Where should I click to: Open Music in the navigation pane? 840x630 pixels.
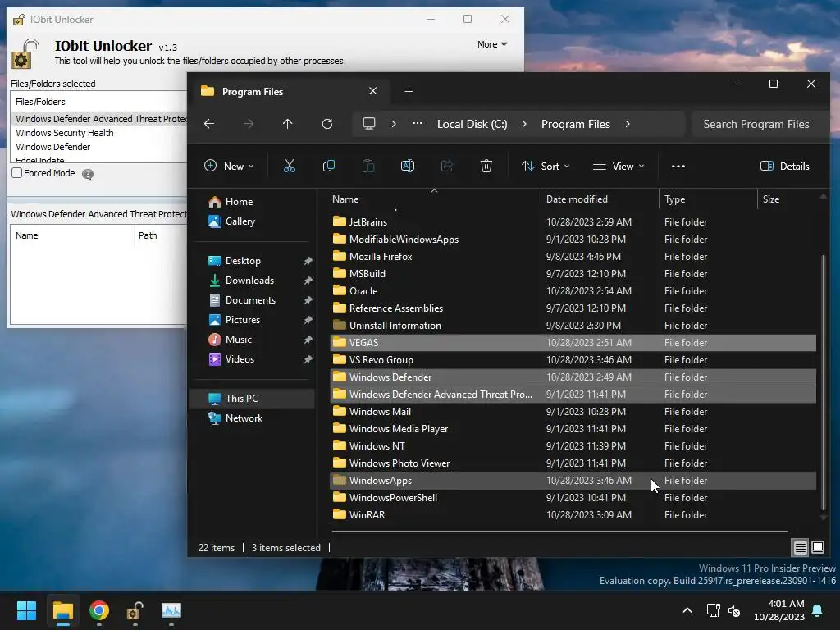(x=238, y=340)
